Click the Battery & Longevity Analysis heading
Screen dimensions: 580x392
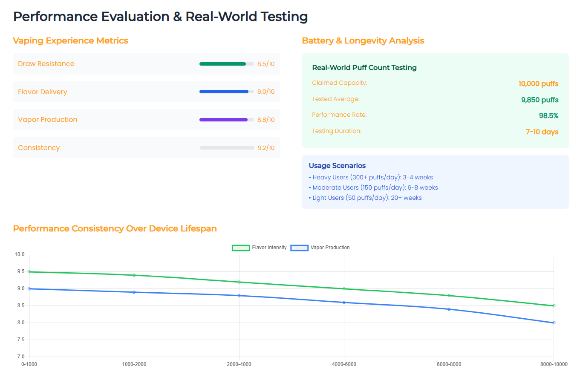363,40
